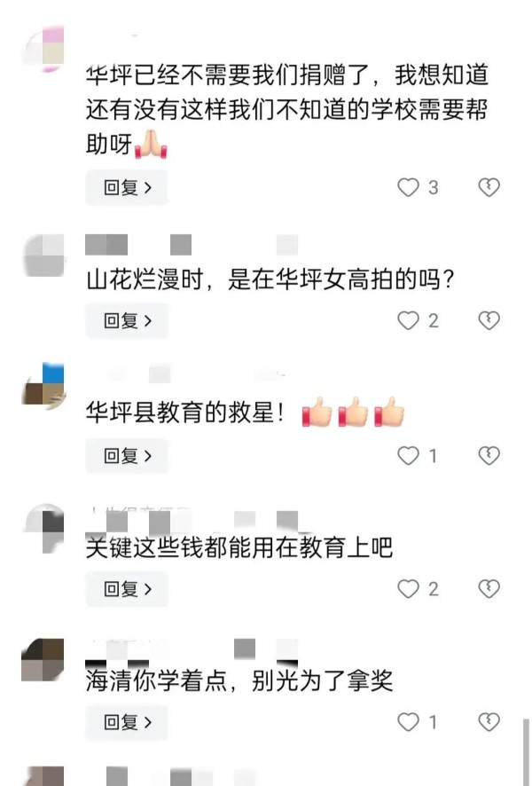Open avatar of the 山花烂漫时 commenter
Image resolution: width=532 pixels, height=786 pixels.
(44, 255)
